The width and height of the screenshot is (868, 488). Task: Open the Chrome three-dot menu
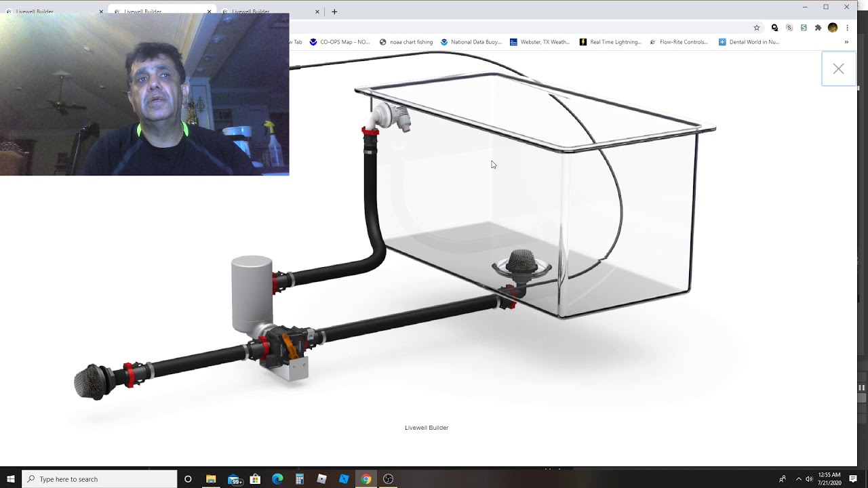click(847, 28)
